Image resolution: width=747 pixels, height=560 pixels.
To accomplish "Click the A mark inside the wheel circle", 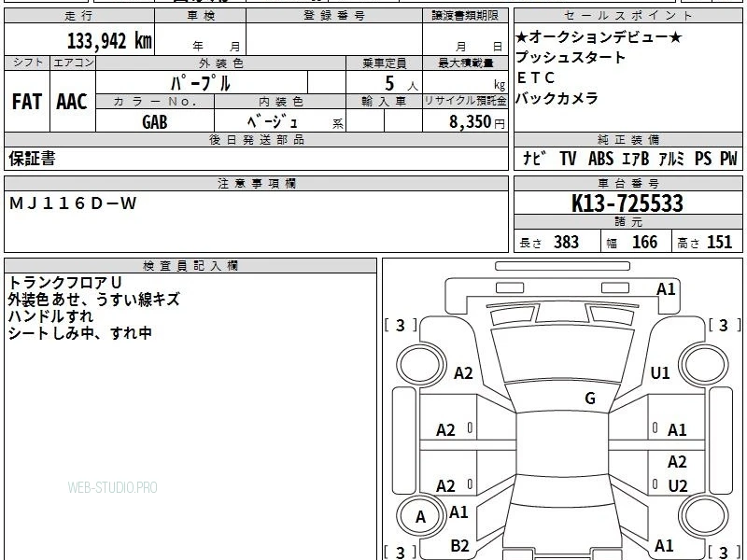I will click(420, 517).
